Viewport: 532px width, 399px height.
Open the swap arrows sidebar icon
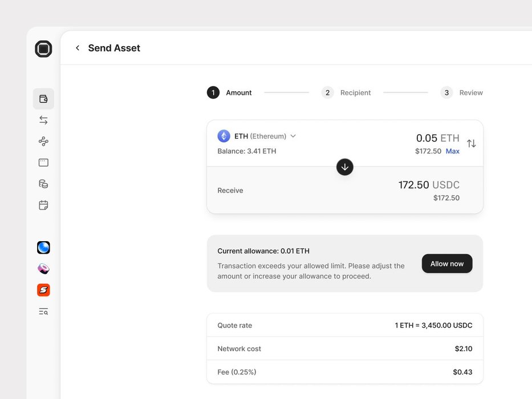click(x=43, y=120)
